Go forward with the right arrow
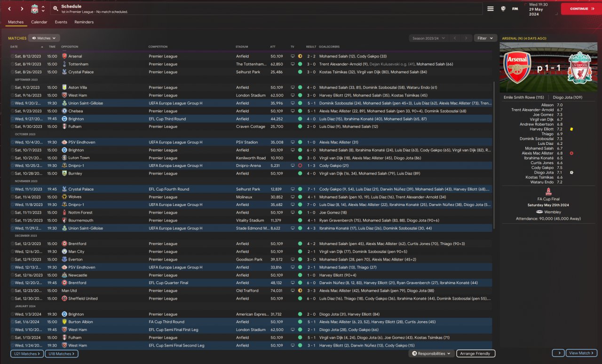Image resolution: width=602 pixels, height=364 pixels. click(22, 8)
